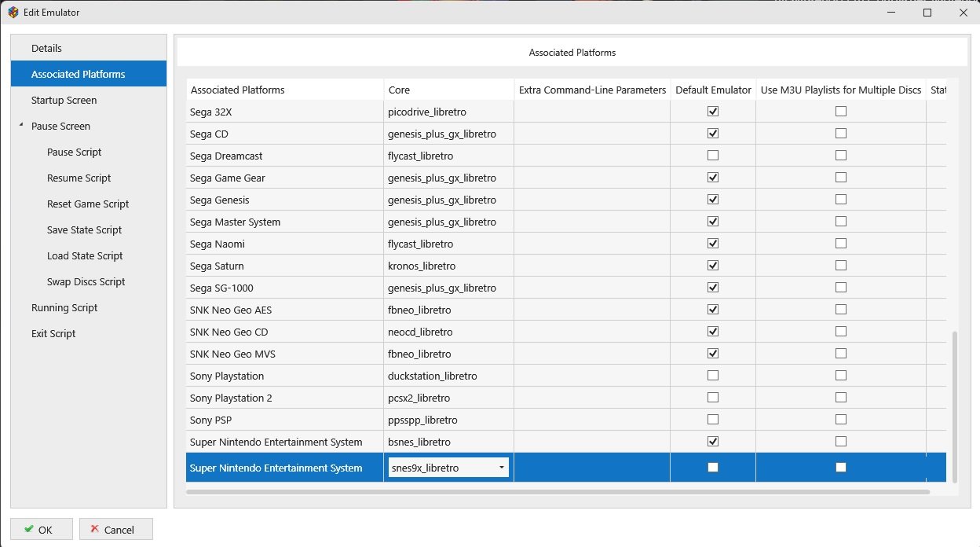Screen dimensions: 980x547
Task: Open the Reset Game Script page
Action: [89, 204]
